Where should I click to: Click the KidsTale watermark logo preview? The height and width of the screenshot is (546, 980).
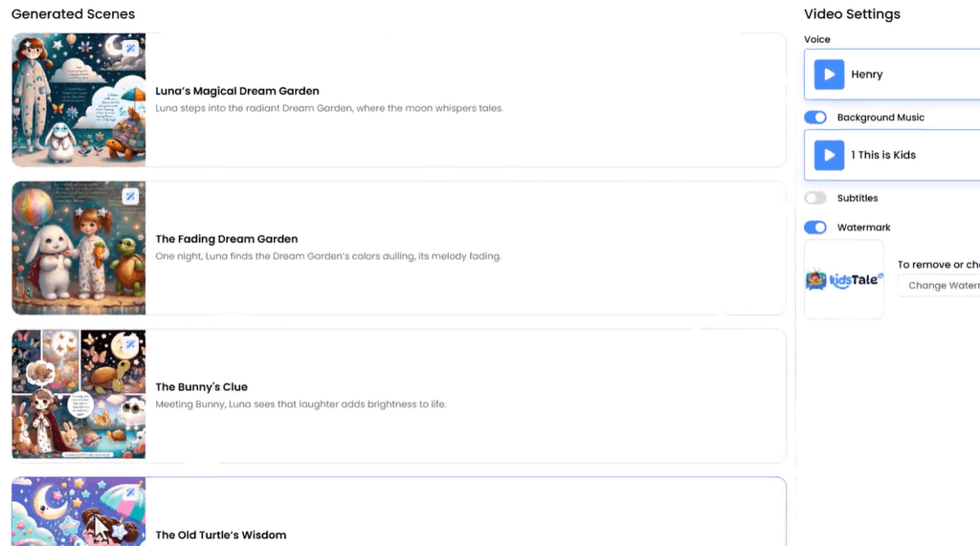pos(844,280)
